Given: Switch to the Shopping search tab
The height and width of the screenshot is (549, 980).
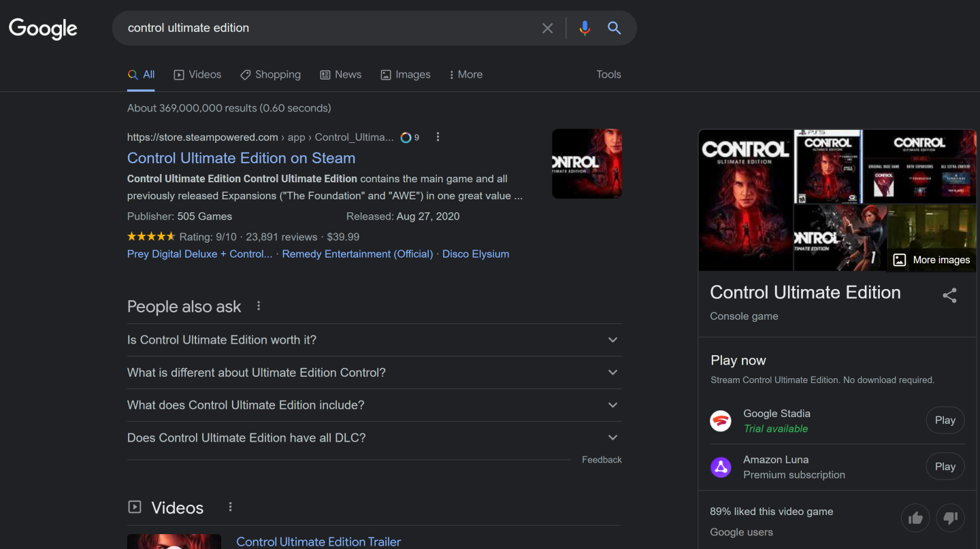Looking at the screenshot, I should coord(270,74).
